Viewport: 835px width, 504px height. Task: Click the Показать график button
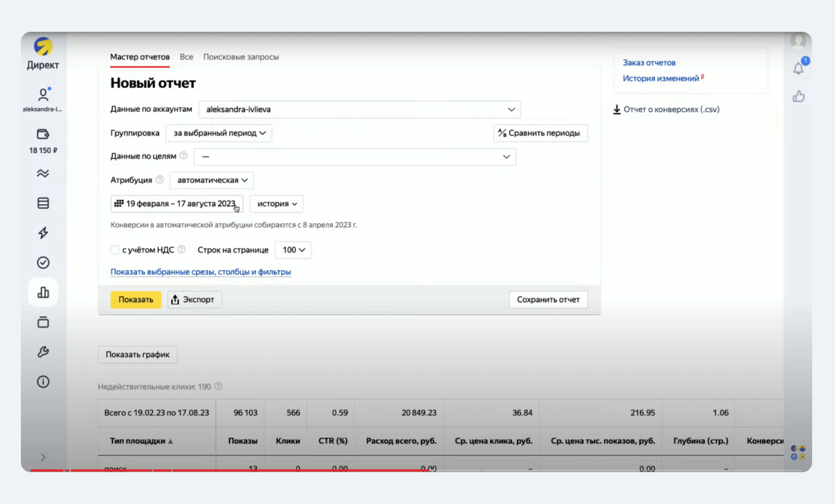[x=138, y=355]
